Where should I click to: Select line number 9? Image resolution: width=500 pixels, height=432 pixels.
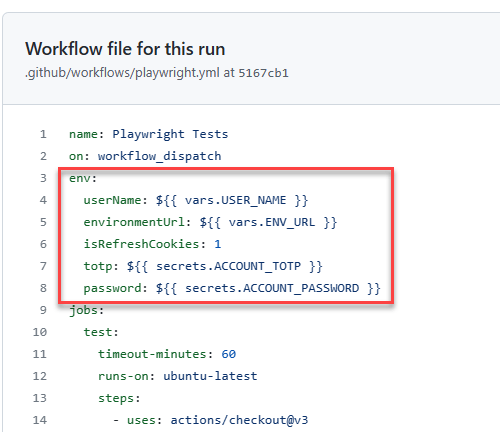[x=43, y=310]
